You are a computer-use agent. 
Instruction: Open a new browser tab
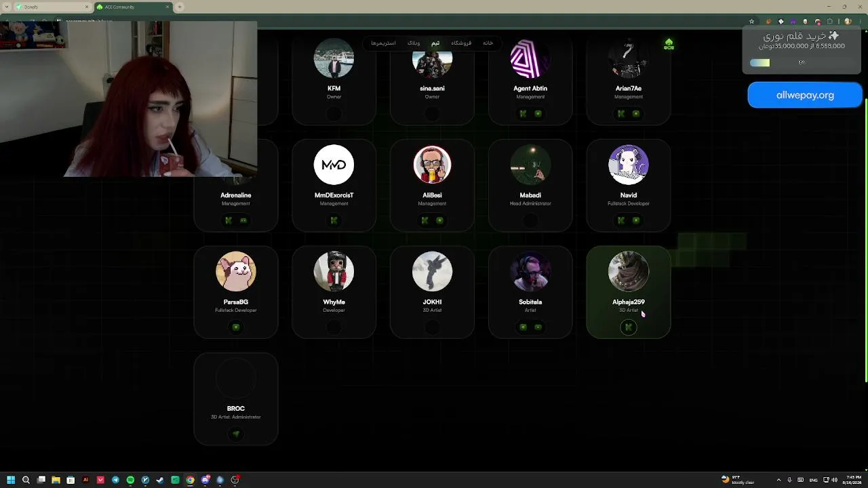pos(180,7)
